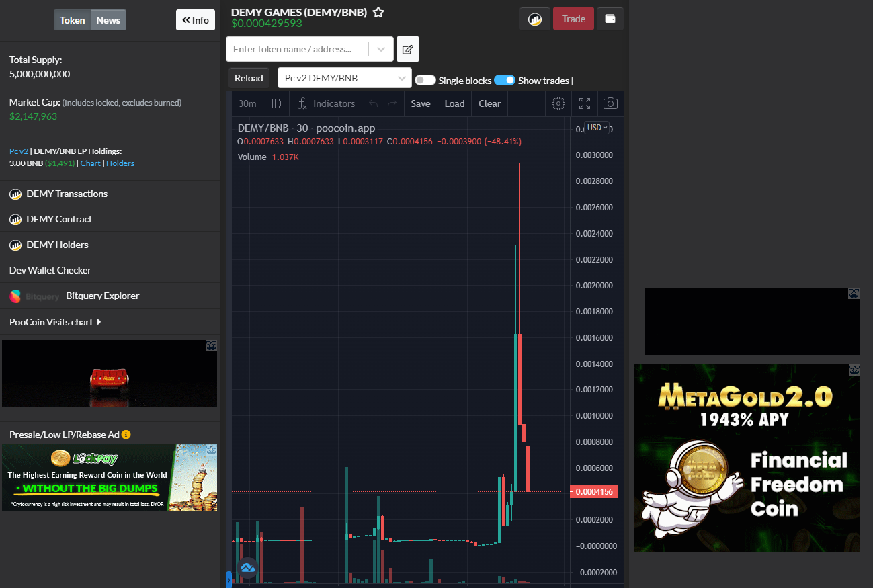Click Clear in the chart toolbar
The image size is (873, 588).
(489, 103)
